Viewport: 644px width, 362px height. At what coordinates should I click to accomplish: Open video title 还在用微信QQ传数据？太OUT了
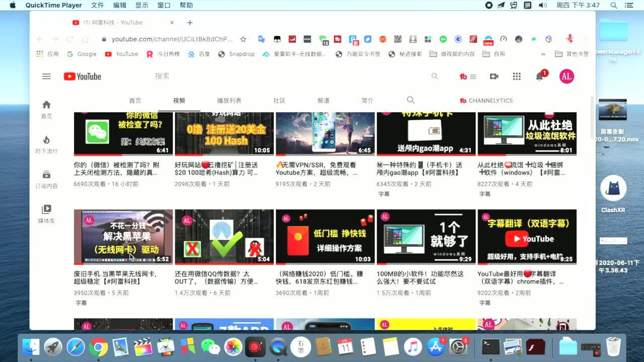pos(216,278)
